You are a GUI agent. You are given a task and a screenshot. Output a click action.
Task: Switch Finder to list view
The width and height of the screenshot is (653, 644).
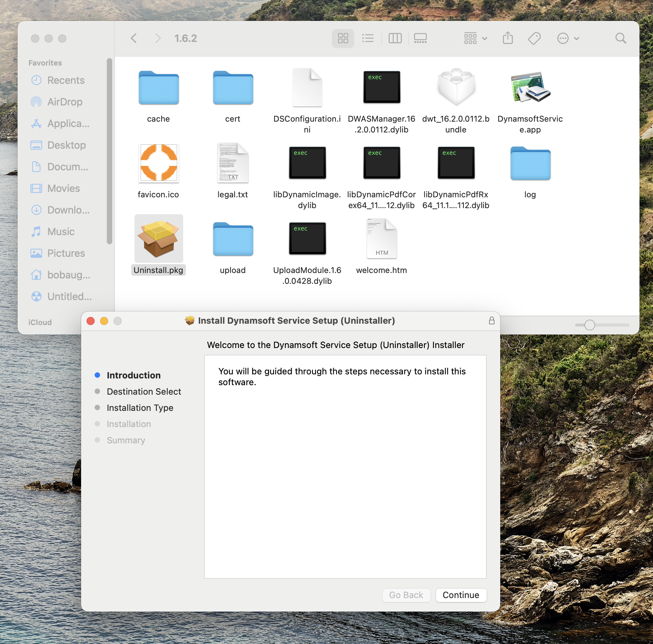pyautogui.click(x=368, y=38)
